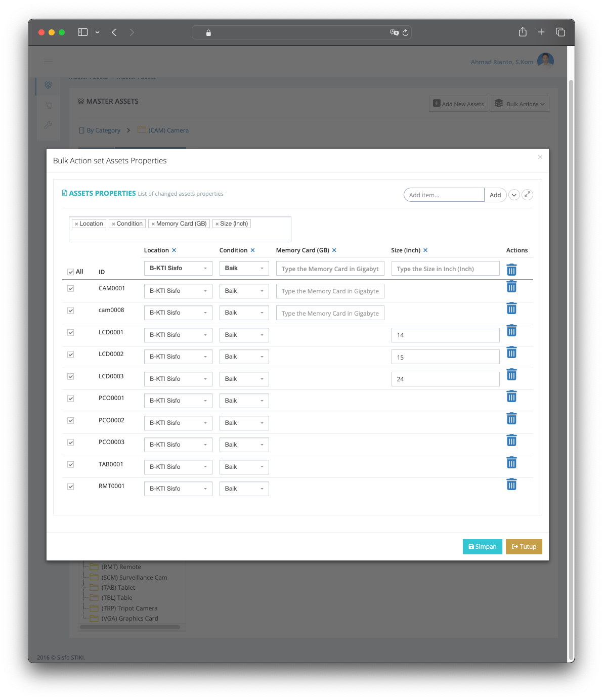Click the Simpan save button
Screen dimensions: 603x700
pos(482,547)
